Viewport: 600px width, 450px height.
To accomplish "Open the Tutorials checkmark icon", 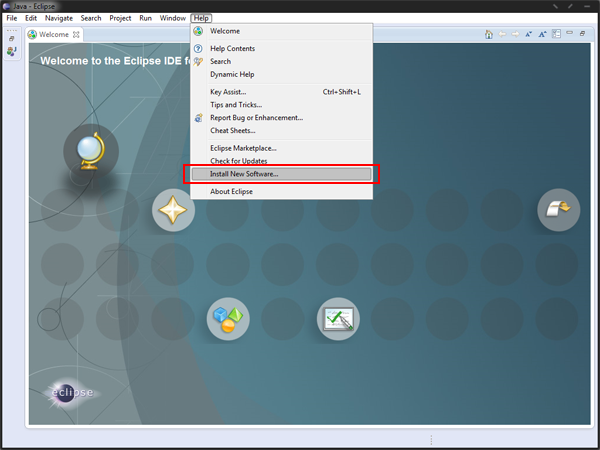I will pos(338,319).
